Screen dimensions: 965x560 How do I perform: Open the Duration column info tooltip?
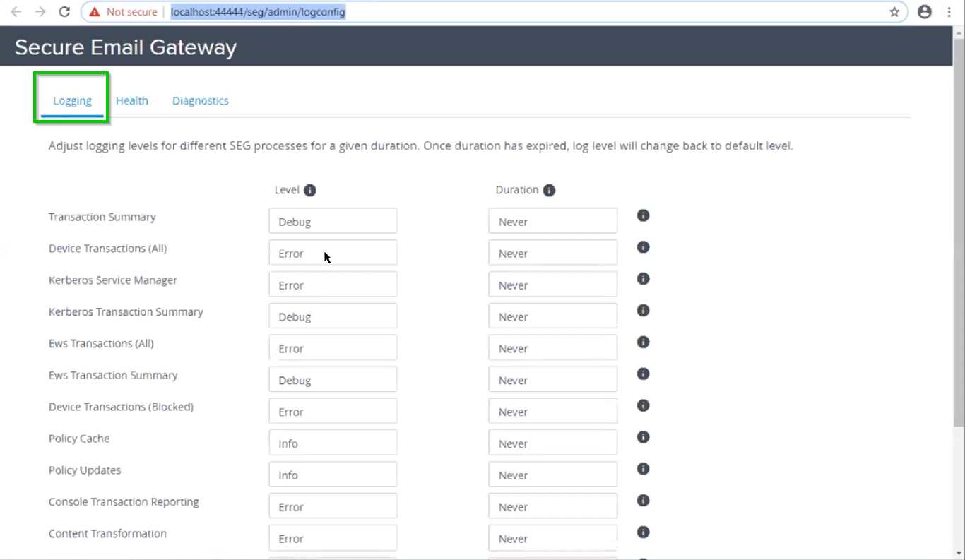[x=550, y=189]
